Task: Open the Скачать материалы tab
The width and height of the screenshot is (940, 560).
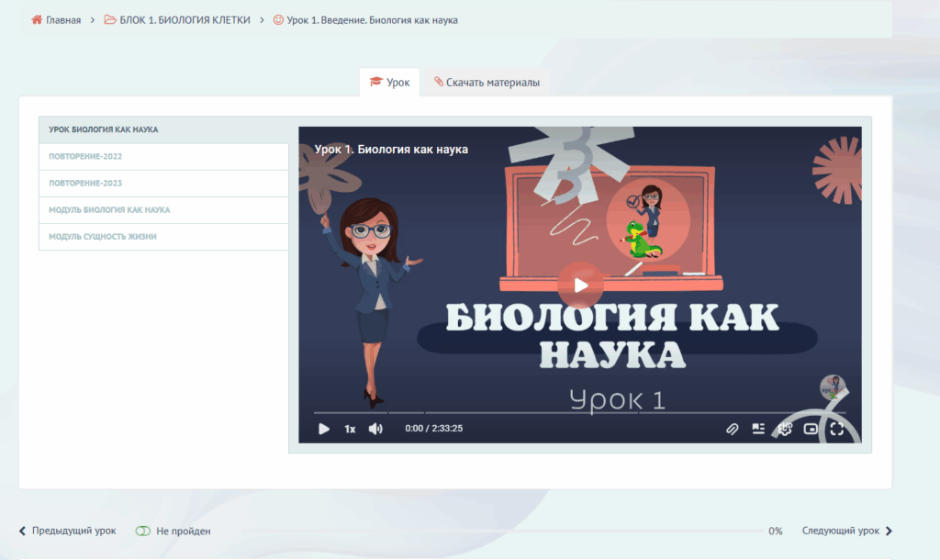Action: [487, 82]
